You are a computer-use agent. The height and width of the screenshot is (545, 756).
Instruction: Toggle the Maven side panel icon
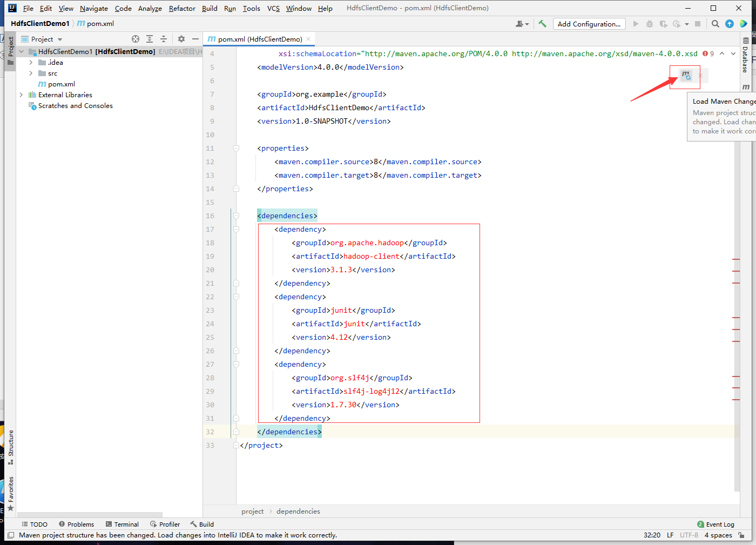746,86
